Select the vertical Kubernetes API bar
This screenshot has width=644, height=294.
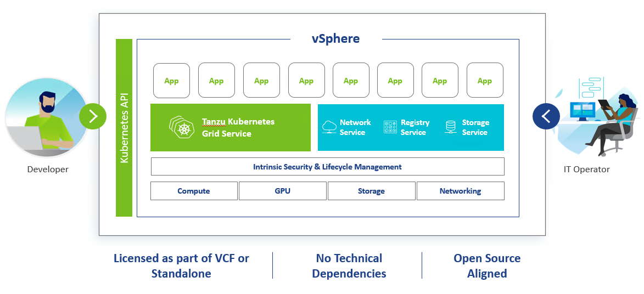[x=124, y=128]
